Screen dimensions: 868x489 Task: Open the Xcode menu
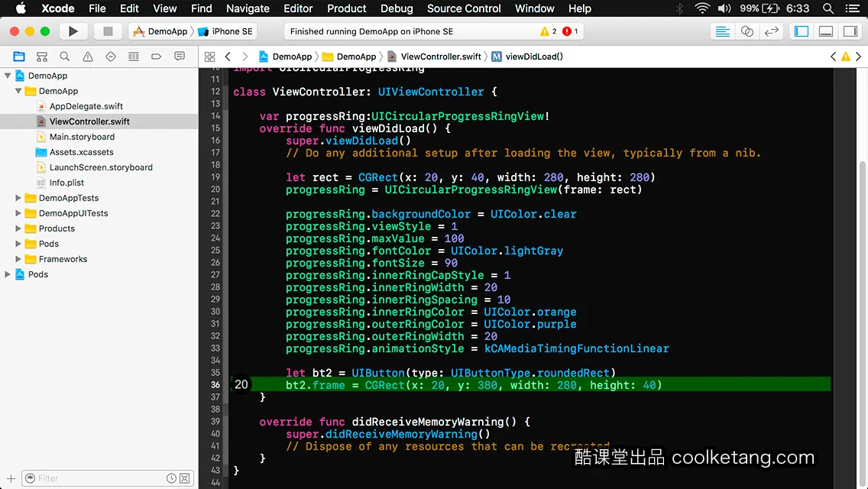point(58,8)
